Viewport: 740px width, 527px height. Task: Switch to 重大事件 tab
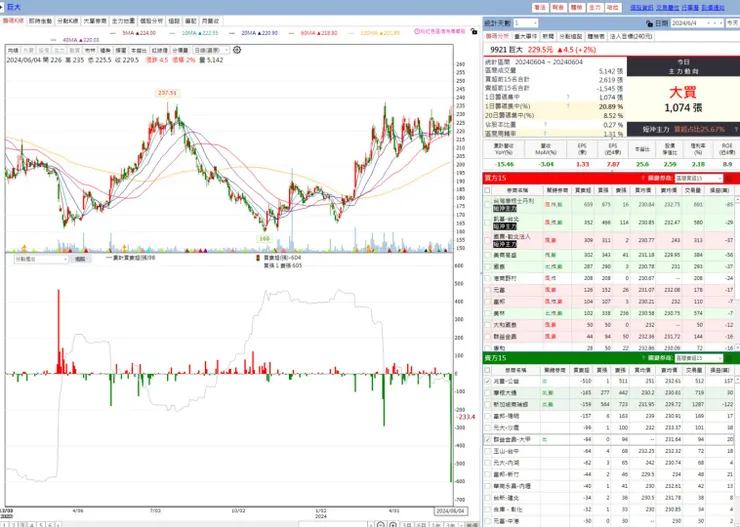tap(525, 36)
